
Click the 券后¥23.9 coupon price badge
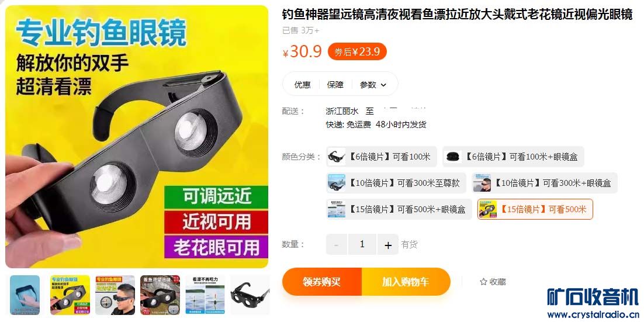tap(357, 52)
